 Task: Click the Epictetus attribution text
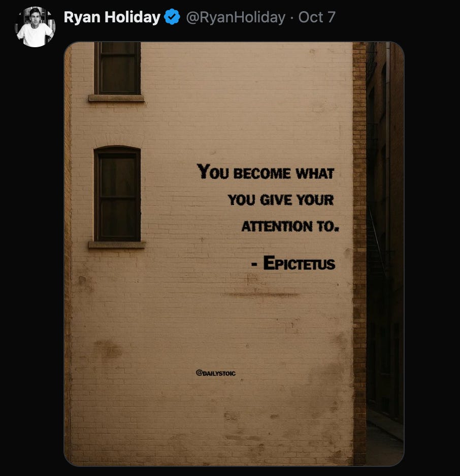[x=293, y=263]
